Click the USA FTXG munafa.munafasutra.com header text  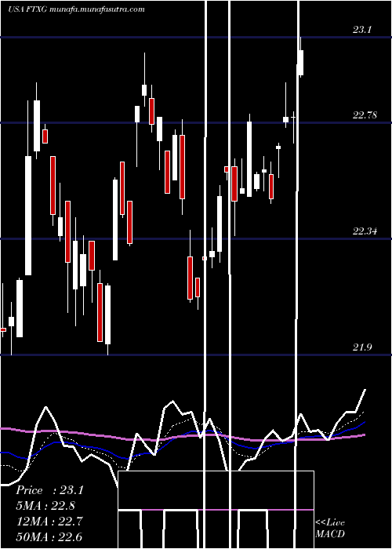[76, 9]
